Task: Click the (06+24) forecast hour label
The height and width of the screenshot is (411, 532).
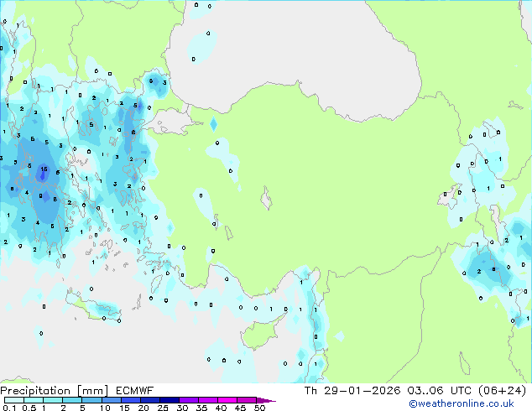Action: click(503, 390)
